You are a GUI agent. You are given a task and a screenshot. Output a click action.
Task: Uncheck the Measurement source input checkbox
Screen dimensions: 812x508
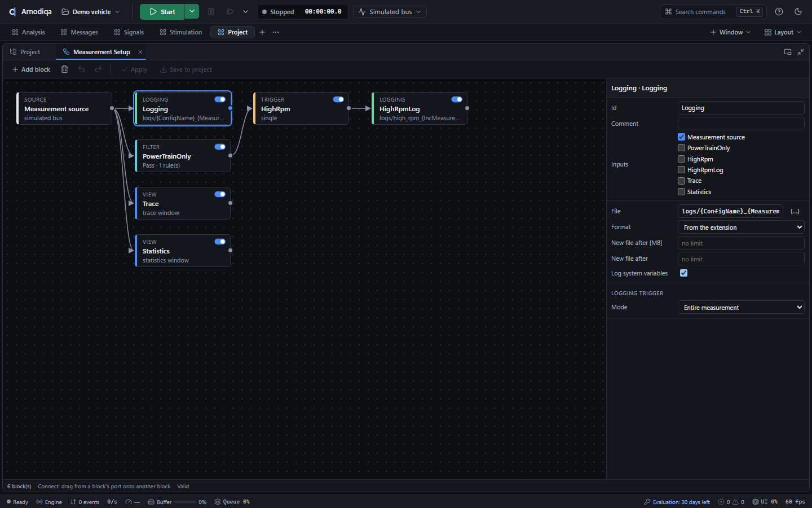(681, 137)
